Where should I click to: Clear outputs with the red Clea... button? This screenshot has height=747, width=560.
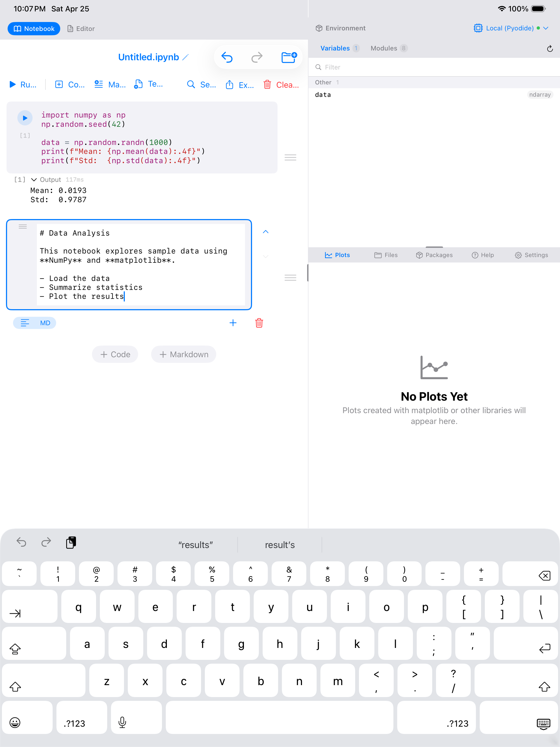(281, 84)
